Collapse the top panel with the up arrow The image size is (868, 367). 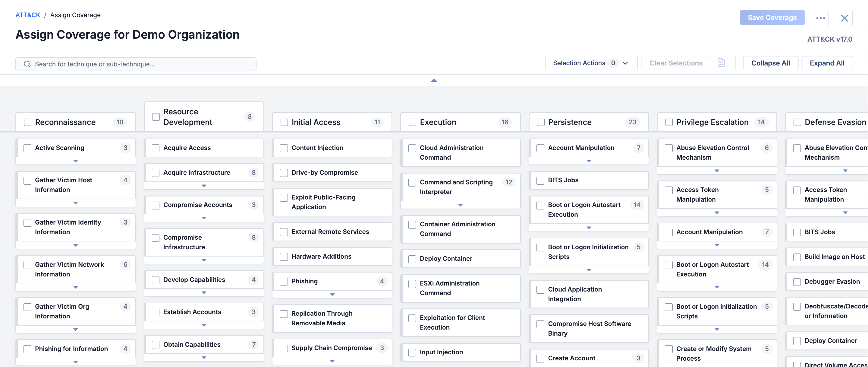(434, 80)
